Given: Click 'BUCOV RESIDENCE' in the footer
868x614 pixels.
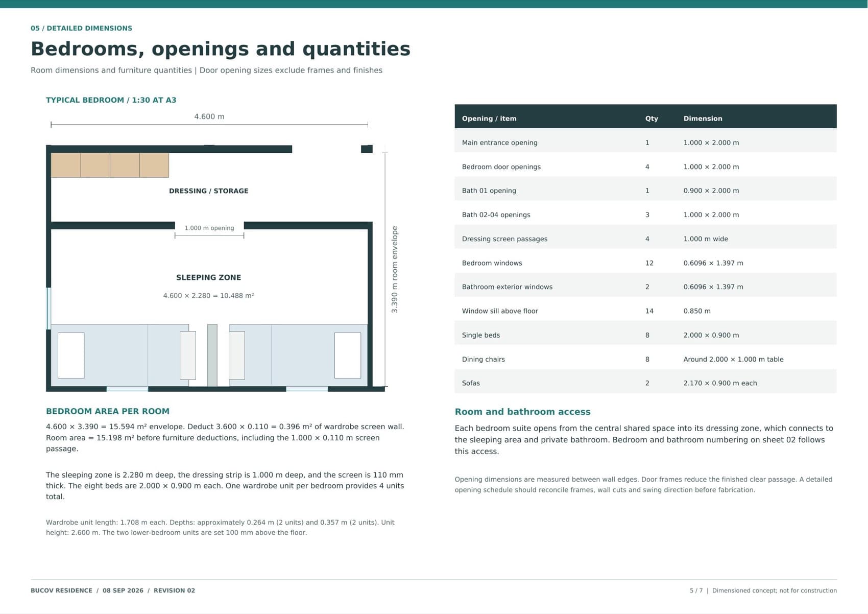Looking at the screenshot, I should (x=61, y=591).
